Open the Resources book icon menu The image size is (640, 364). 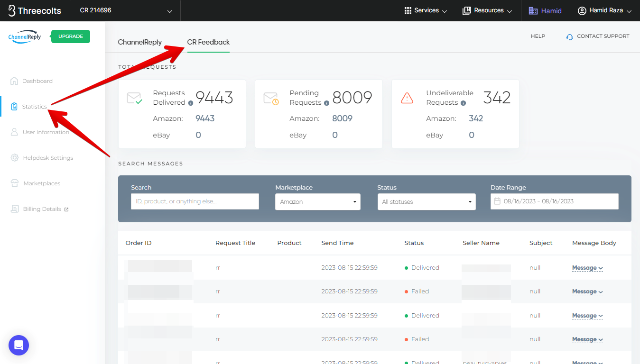tap(466, 10)
